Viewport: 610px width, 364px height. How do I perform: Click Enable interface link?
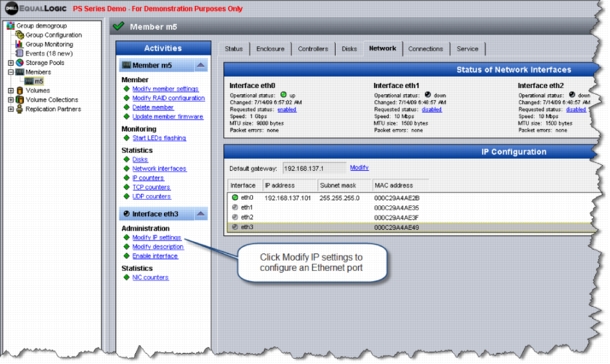tap(155, 256)
